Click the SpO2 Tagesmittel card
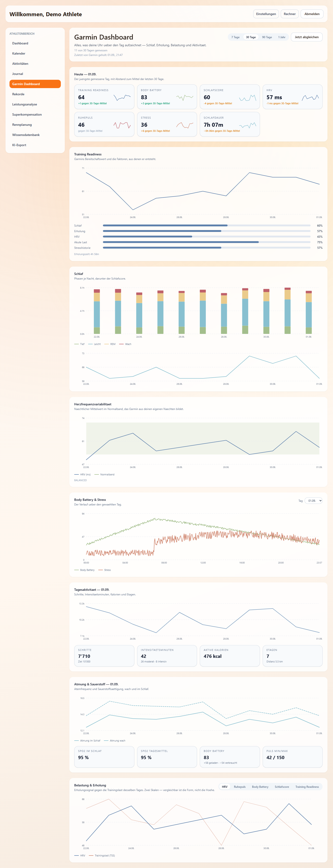 (167, 757)
